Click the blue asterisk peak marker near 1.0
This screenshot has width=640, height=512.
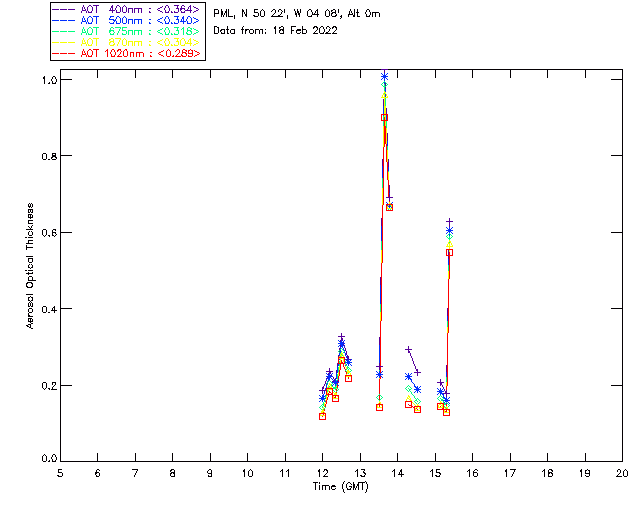(384, 77)
